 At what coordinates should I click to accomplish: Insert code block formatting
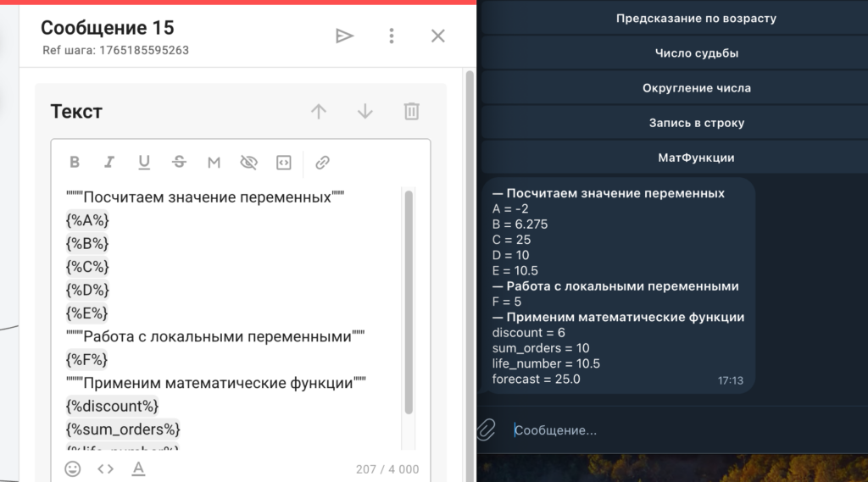[x=283, y=163]
